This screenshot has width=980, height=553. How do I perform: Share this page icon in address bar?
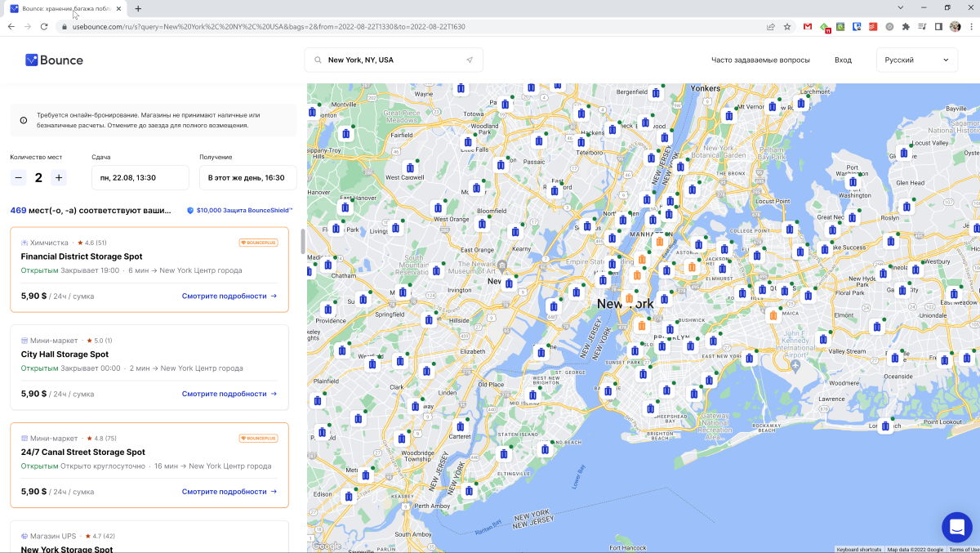770,26
